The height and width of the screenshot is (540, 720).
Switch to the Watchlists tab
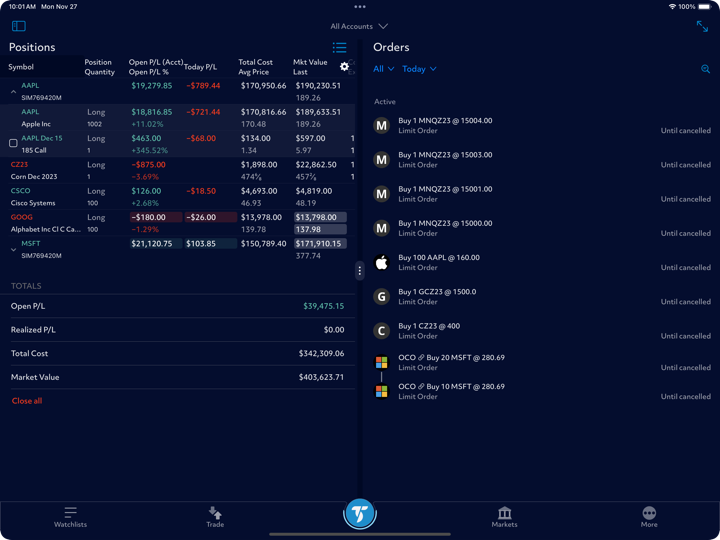[x=70, y=516]
